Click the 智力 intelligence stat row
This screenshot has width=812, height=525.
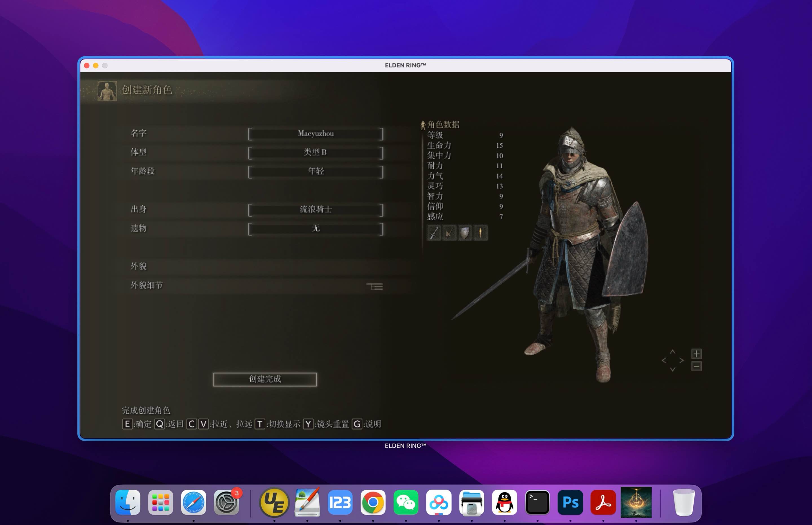pos(465,196)
